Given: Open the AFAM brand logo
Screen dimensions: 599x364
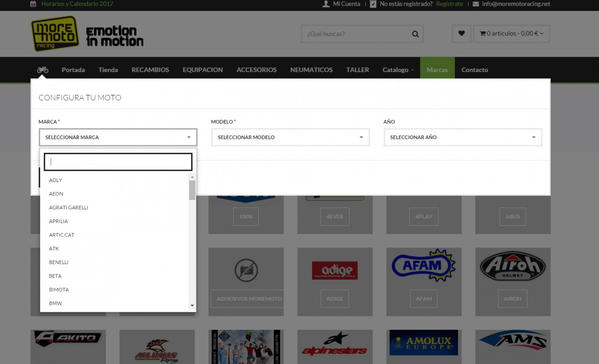Looking at the screenshot, I should [424, 265].
